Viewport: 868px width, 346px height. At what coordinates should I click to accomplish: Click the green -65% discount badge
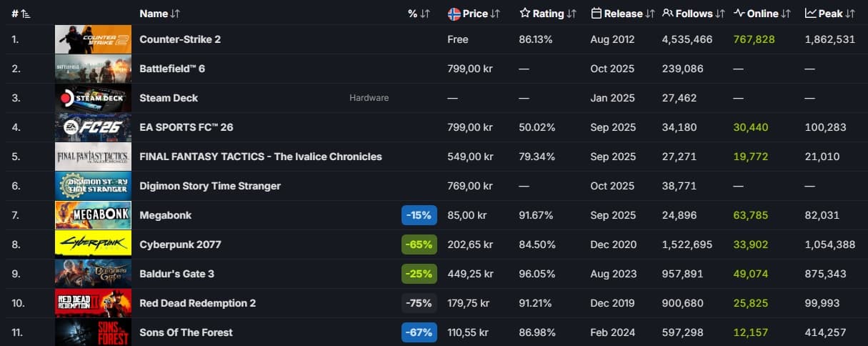click(419, 244)
